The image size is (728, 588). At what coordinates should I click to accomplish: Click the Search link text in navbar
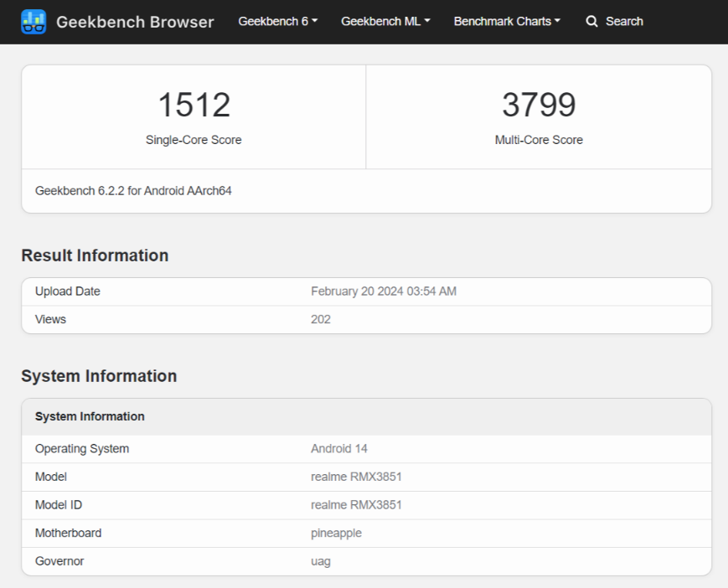pos(624,22)
